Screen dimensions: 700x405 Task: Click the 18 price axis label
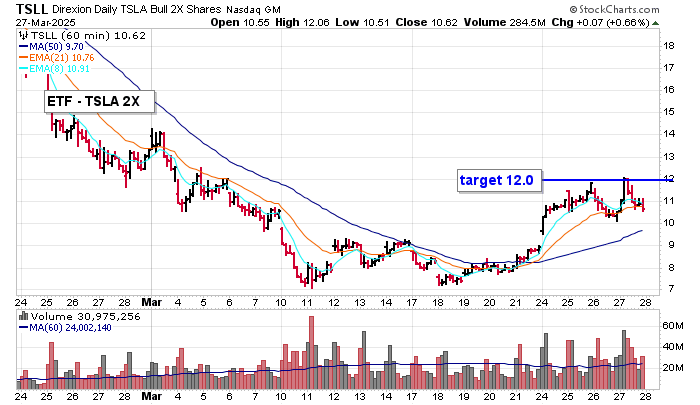click(669, 46)
